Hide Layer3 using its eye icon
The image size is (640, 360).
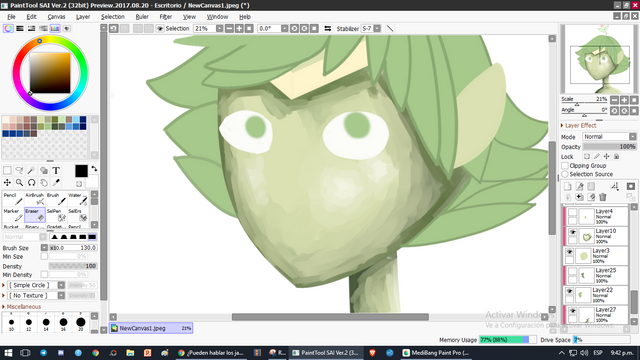[569, 252]
